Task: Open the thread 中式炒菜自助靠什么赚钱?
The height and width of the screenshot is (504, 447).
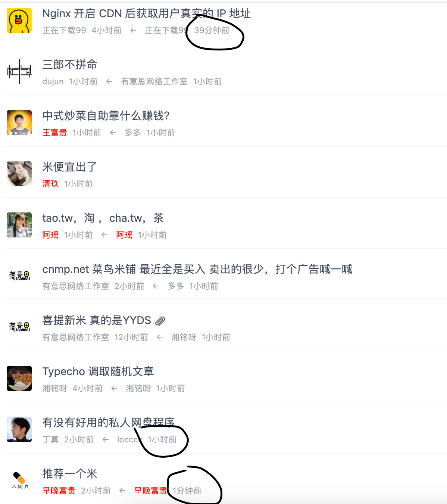Action: click(x=106, y=116)
